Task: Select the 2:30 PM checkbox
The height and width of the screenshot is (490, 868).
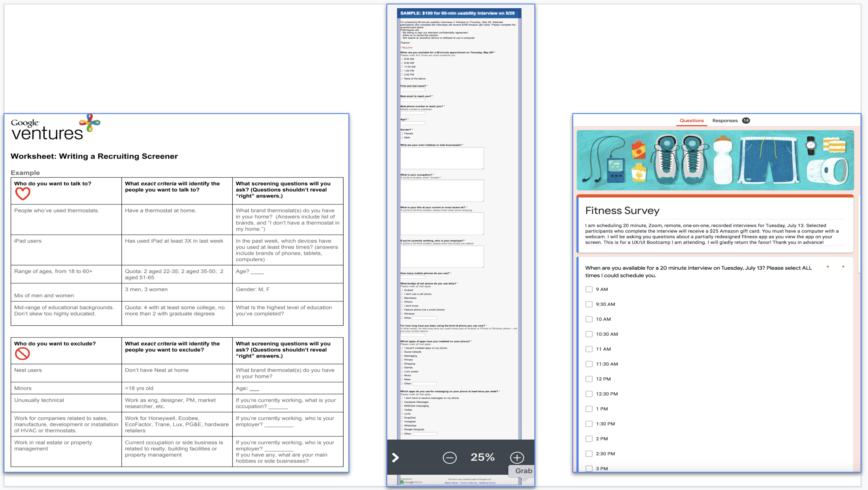Action: (589, 454)
